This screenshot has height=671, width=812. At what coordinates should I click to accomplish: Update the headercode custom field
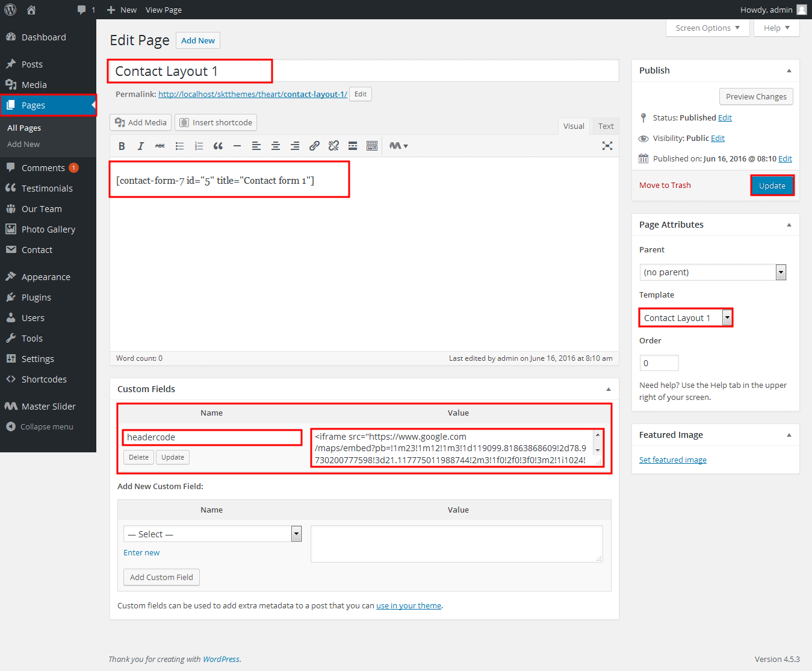coord(173,457)
